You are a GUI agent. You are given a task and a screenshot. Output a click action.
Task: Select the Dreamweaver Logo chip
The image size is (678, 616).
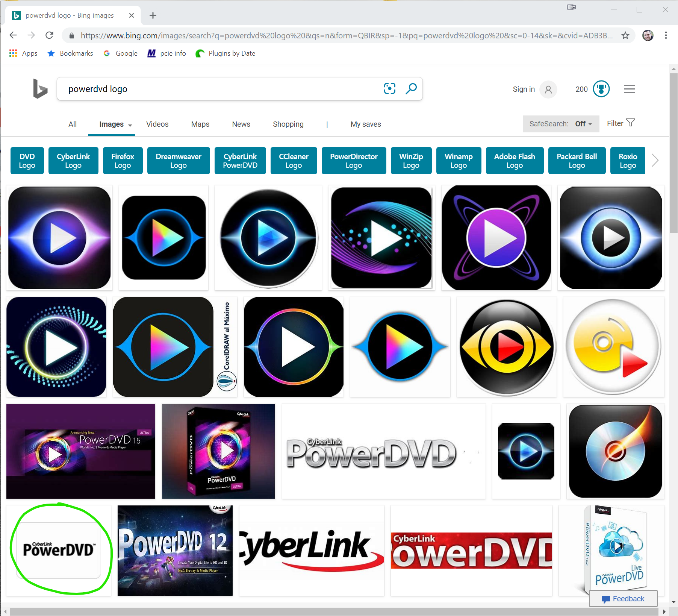pyautogui.click(x=179, y=161)
